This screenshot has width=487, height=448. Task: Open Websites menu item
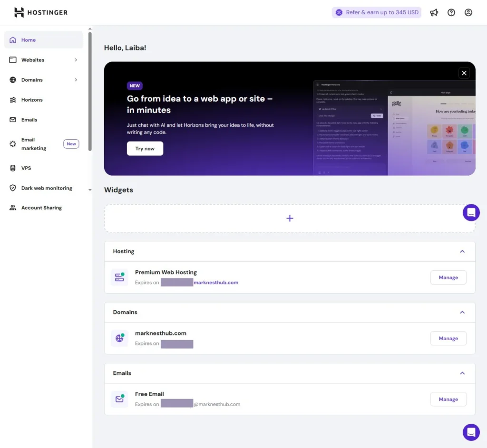43,60
